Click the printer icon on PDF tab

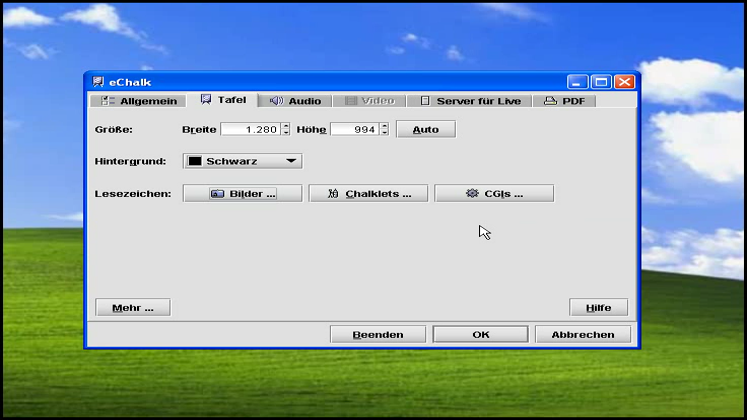550,101
